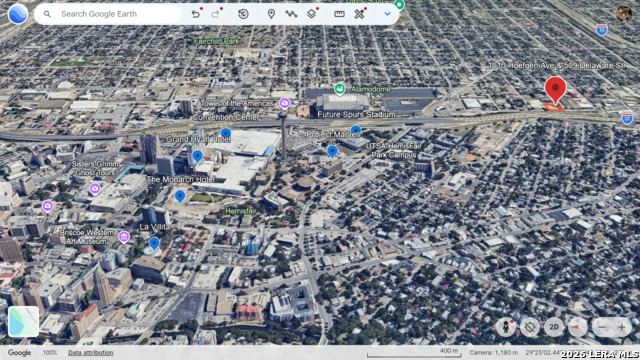The image size is (640, 360).
Task: Zoom out with the minus button
Action: point(602,327)
